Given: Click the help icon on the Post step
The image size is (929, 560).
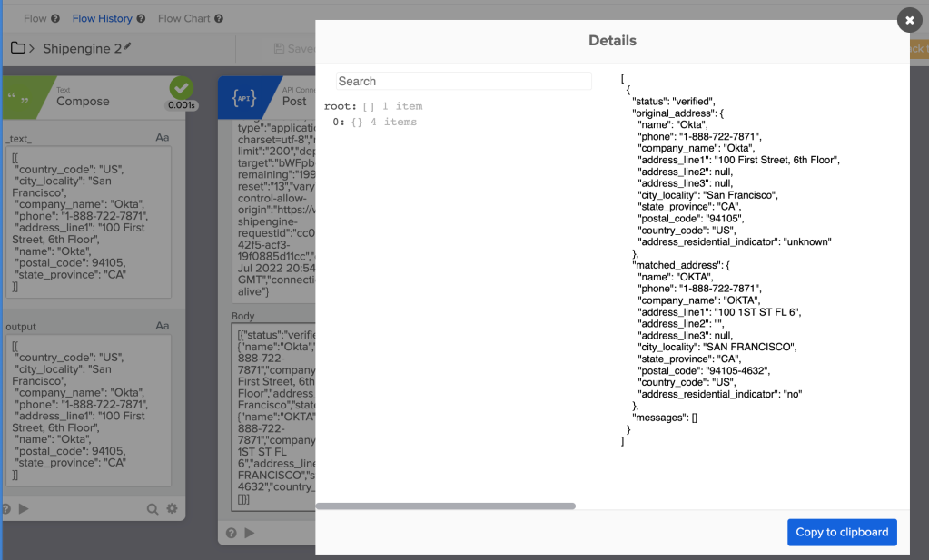Looking at the screenshot, I should pos(231,533).
